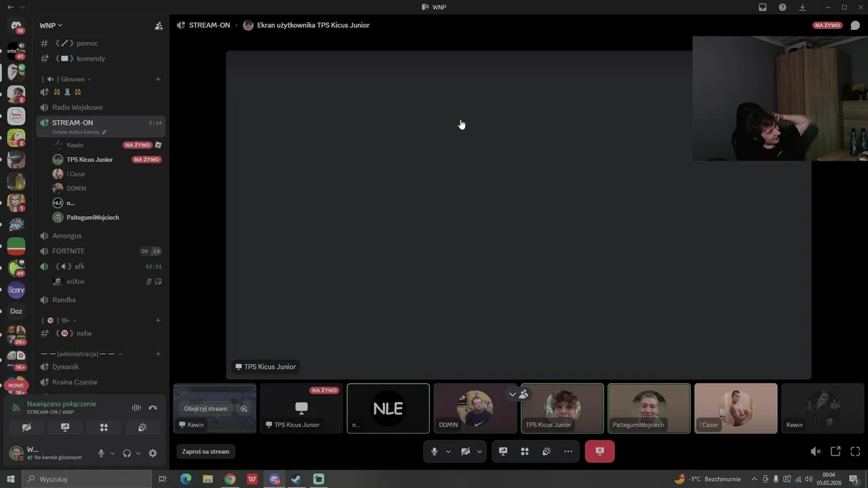Open Google Chrome from taskbar

click(x=230, y=479)
